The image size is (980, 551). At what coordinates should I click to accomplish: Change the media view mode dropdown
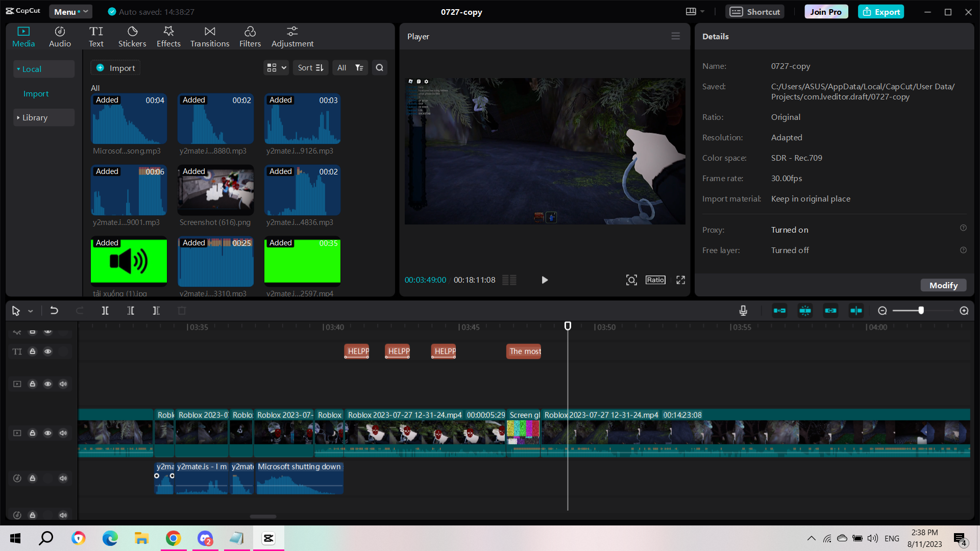tap(276, 68)
